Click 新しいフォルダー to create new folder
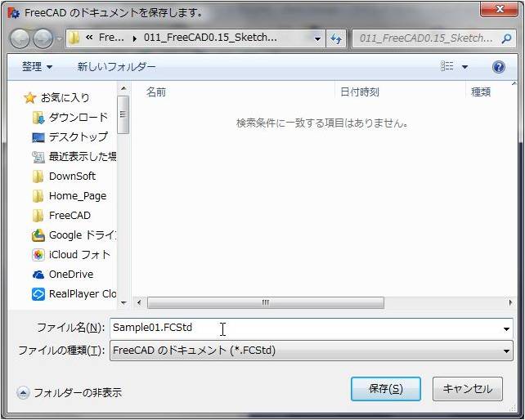 pyautogui.click(x=116, y=67)
